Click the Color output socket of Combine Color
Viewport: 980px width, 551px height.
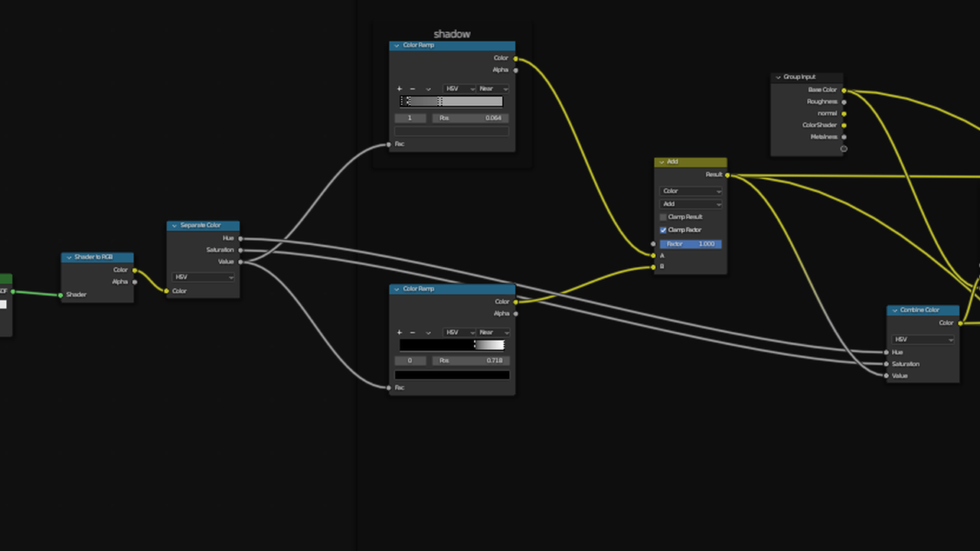(959, 322)
